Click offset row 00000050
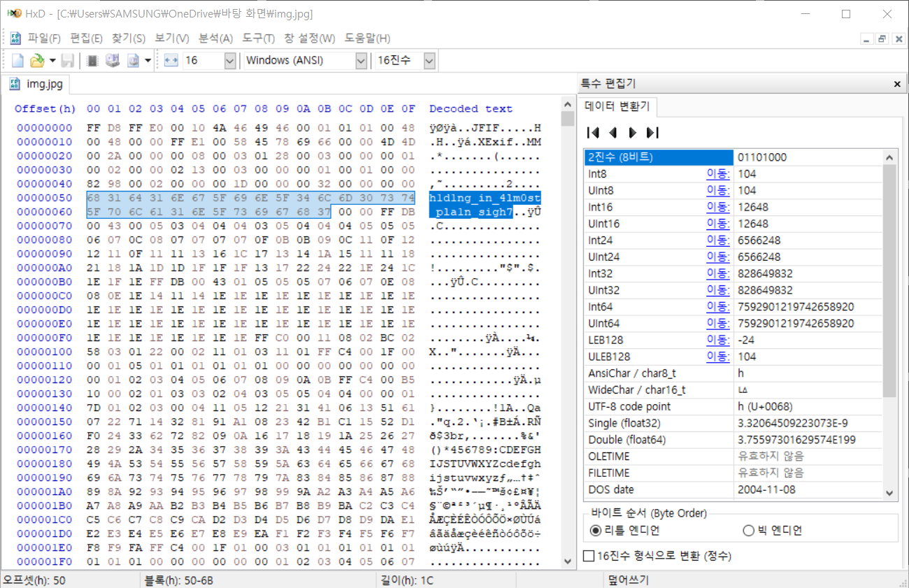909x588 pixels. (45, 198)
